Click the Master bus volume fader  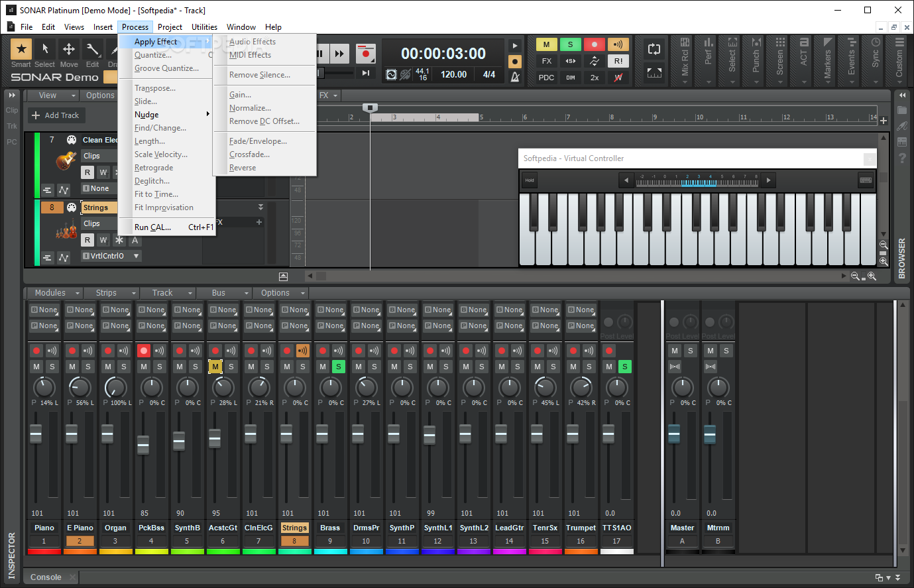coord(674,434)
